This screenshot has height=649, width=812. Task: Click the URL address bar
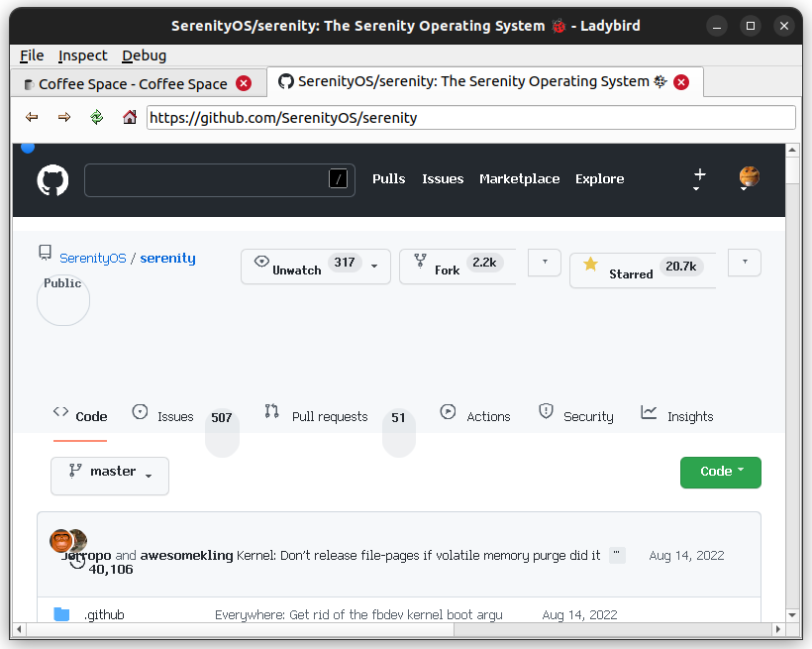[x=471, y=118]
